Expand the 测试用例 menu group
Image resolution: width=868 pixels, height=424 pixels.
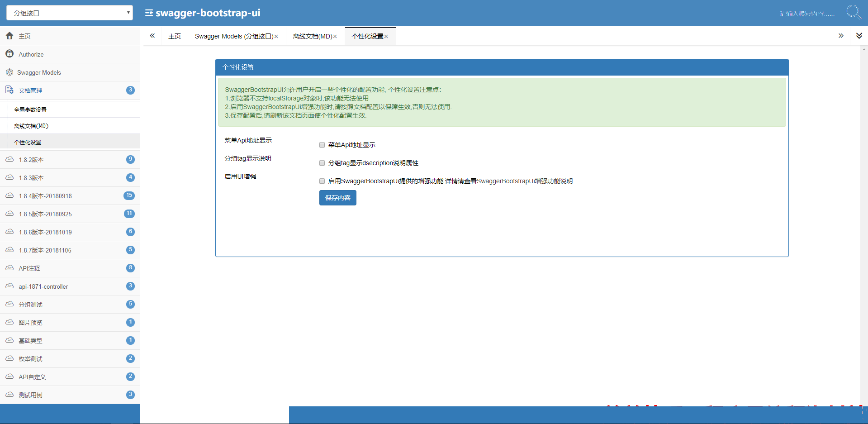point(70,395)
